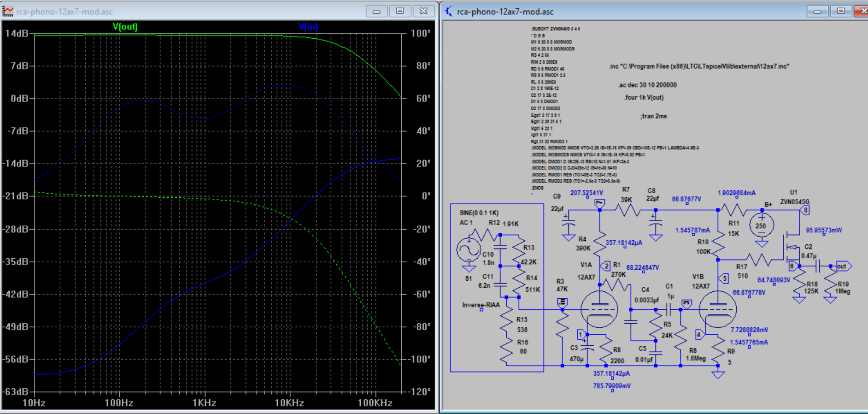The height and width of the screenshot is (414, 868).
Task: Click the .inc 12ax7.inc include directive
Action: point(699,66)
